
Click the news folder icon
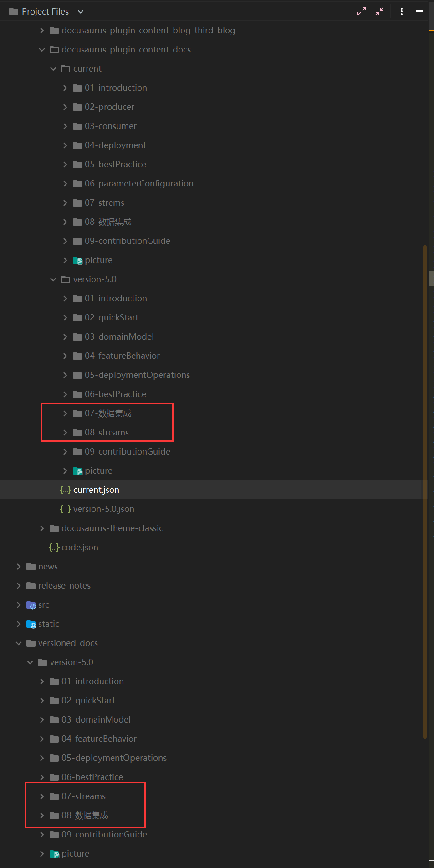pyautogui.click(x=31, y=567)
